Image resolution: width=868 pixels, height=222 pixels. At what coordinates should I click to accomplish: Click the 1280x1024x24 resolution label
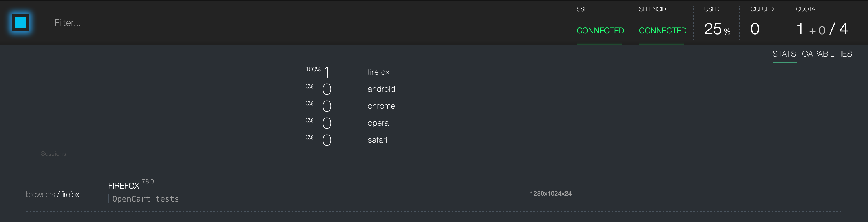point(551,193)
